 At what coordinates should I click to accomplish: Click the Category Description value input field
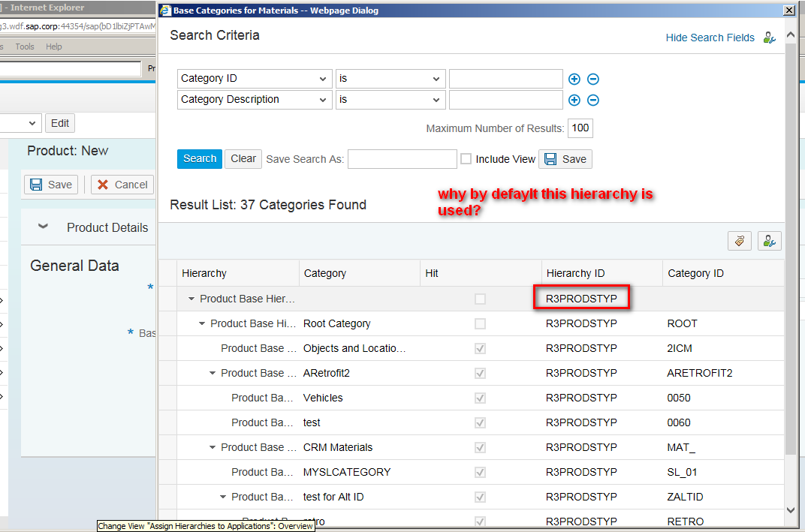click(505, 100)
